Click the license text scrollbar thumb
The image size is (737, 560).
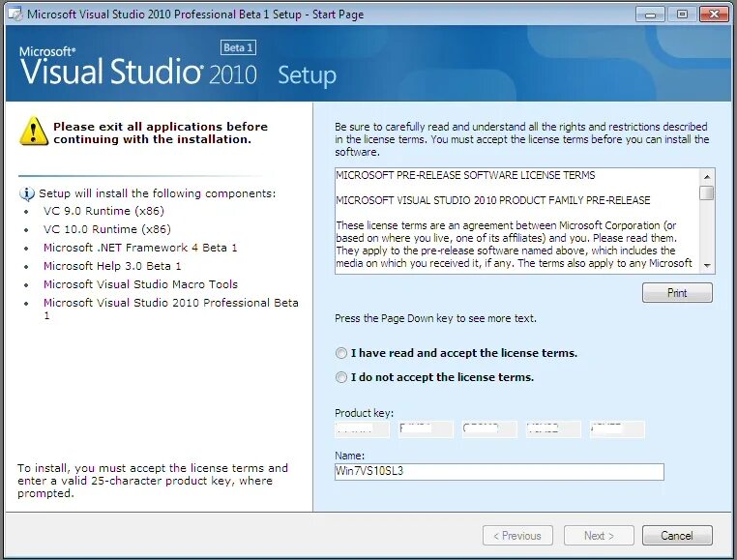point(707,192)
